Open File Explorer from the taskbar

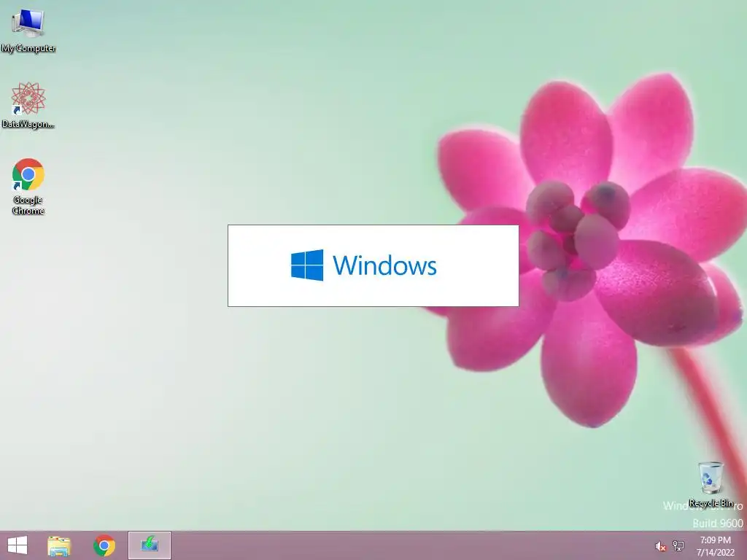point(59,545)
